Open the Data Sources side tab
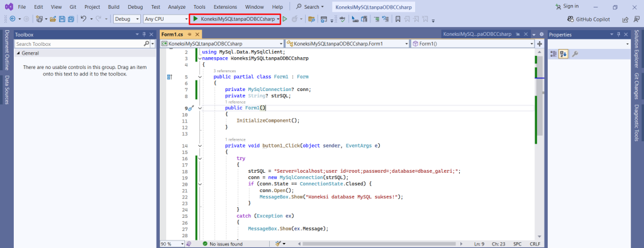 [x=7, y=90]
